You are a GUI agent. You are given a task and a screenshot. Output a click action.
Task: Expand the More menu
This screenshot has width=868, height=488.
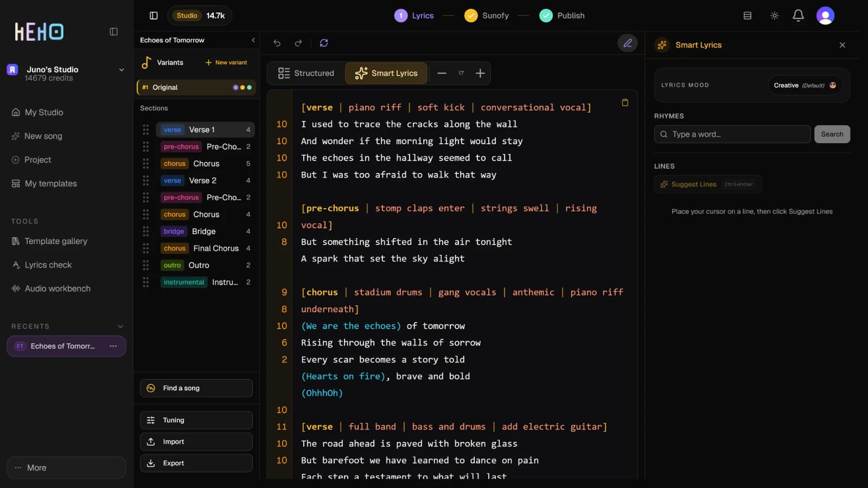pos(66,467)
